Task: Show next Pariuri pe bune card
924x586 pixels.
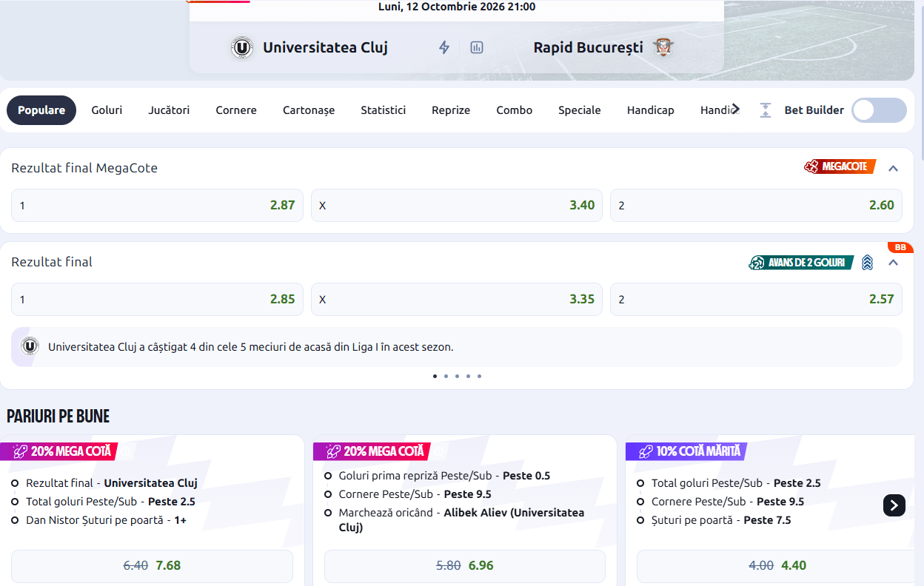Action: tap(894, 505)
